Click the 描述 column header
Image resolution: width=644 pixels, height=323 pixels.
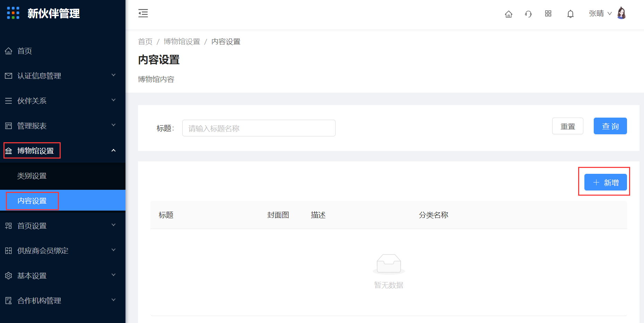coord(318,215)
